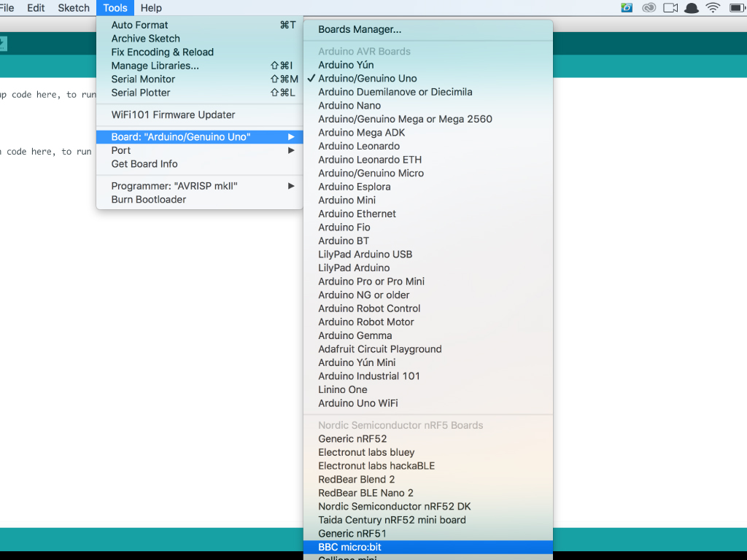Select the Arduino BT board
The image size is (747, 560).
[x=427, y=241]
